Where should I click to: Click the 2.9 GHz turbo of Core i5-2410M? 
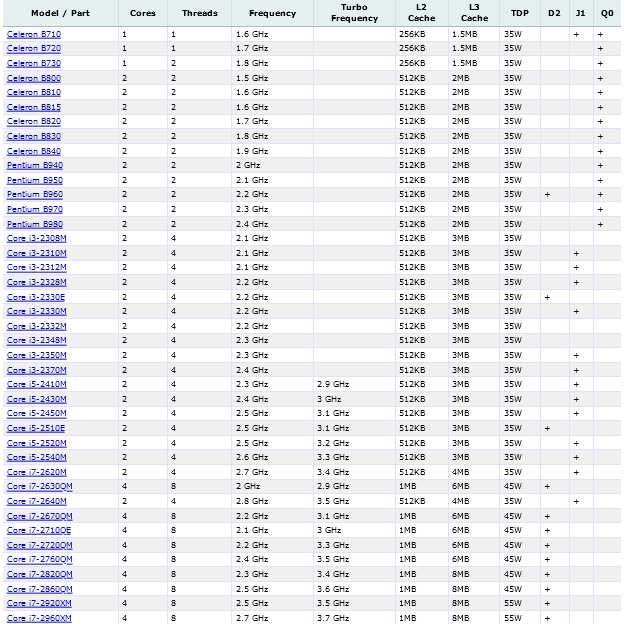pyautogui.click(x=333, y=384)
